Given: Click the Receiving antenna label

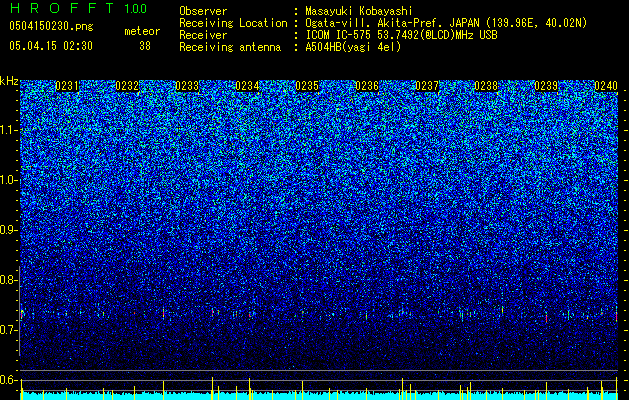Looking at the screenshot, I should pyautogui.click(x=230, y=47).
